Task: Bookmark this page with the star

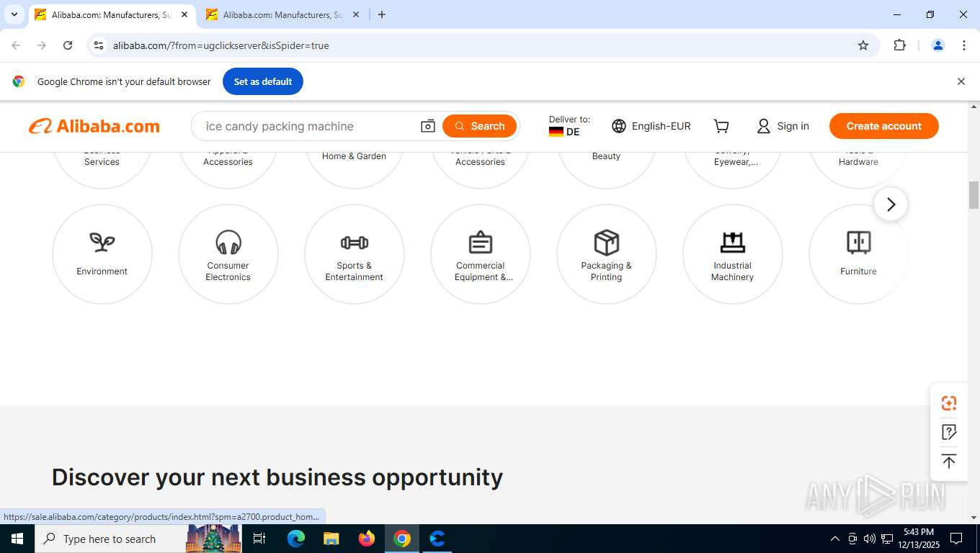Action: coord(863,45)
